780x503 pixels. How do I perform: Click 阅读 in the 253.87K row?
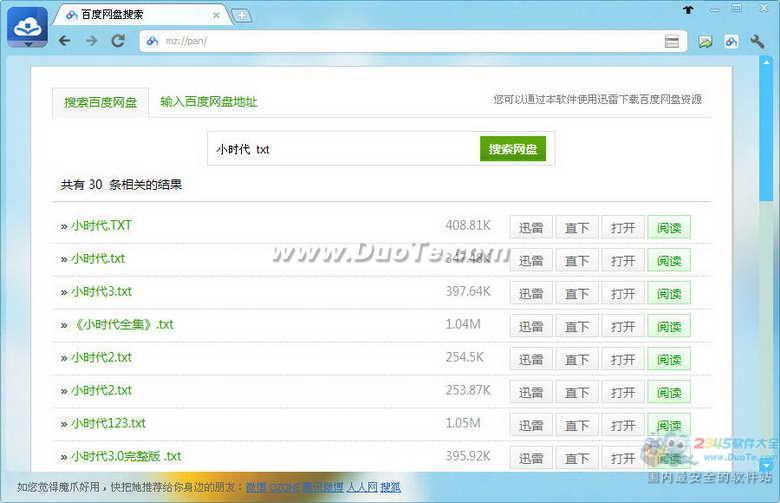669,392
